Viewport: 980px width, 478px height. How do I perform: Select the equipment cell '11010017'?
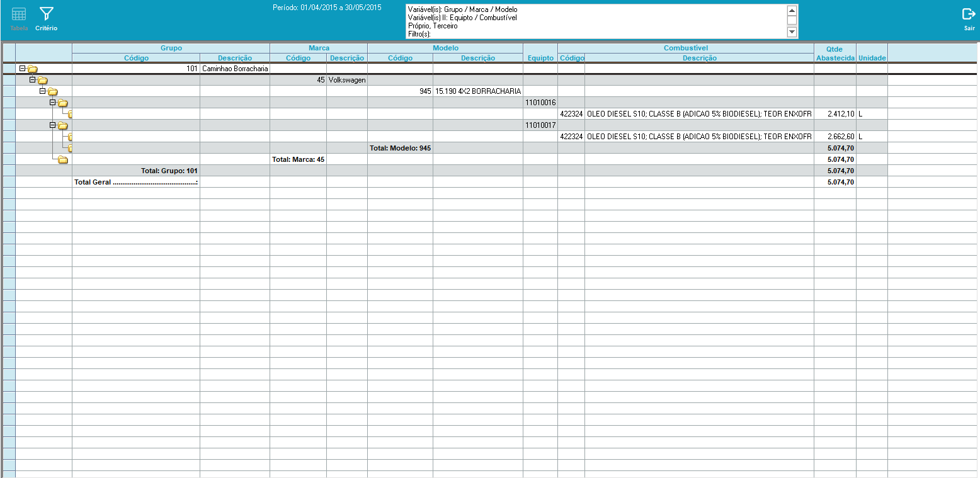pyautogui.click(x=540, y=126)
